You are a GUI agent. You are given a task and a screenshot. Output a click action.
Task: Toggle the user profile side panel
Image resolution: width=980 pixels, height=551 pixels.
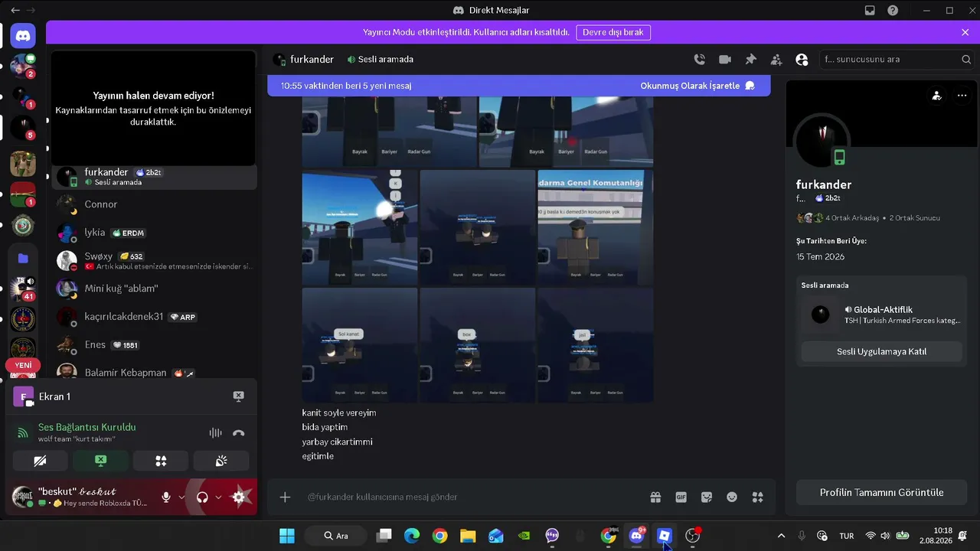coord(802,59)
